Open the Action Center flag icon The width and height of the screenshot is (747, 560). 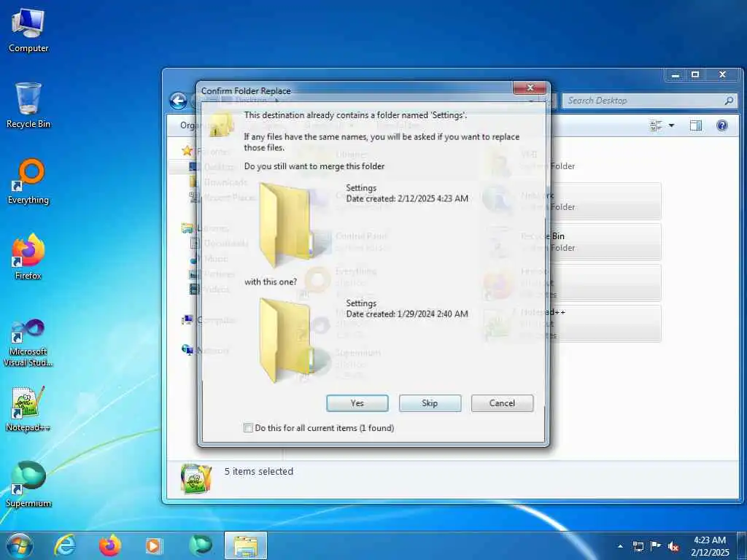coord(656,546)
